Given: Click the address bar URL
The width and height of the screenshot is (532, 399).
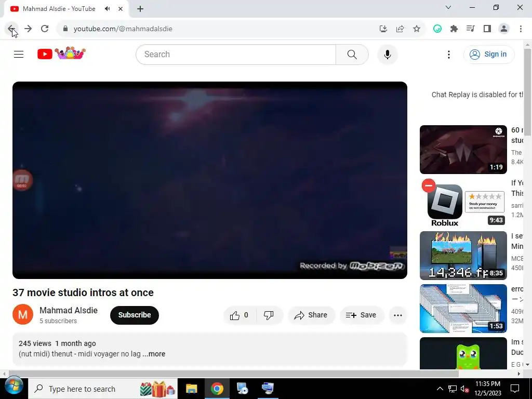Looking at the screenshot, I should tap(123, 29).
